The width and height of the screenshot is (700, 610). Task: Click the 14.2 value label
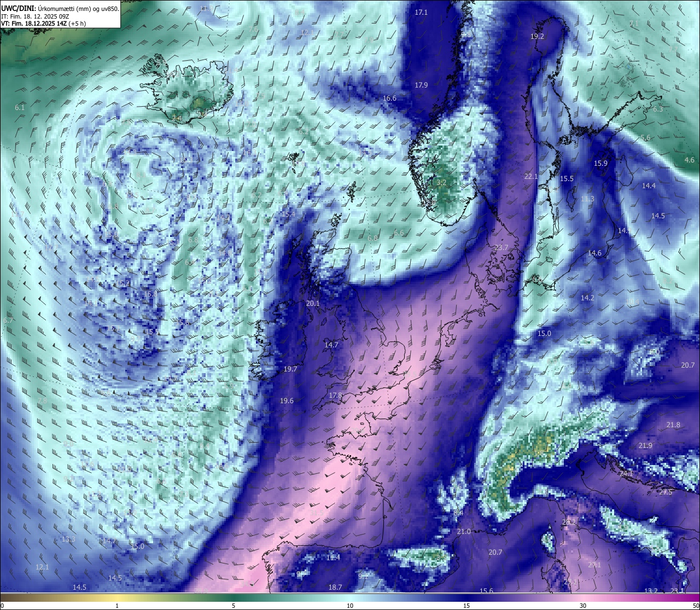pos(587,298)
